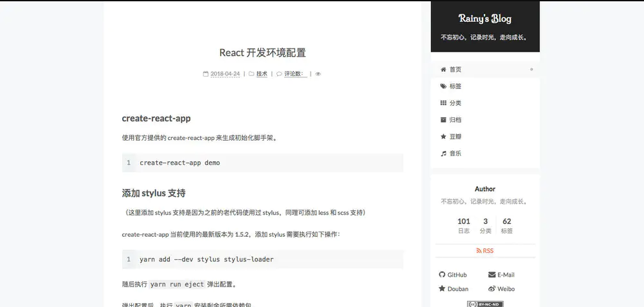Click the home icon beside 首页

coord(443,70)
